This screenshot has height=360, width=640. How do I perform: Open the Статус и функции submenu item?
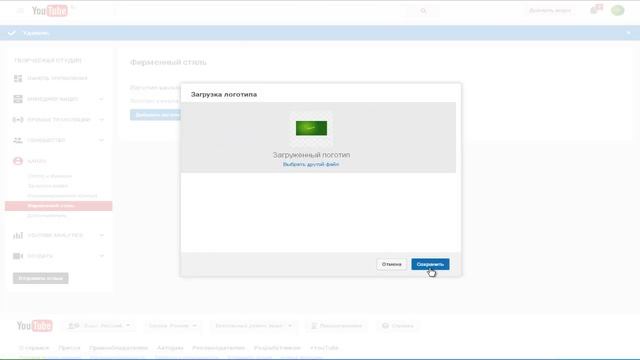[x=49, y=176]
